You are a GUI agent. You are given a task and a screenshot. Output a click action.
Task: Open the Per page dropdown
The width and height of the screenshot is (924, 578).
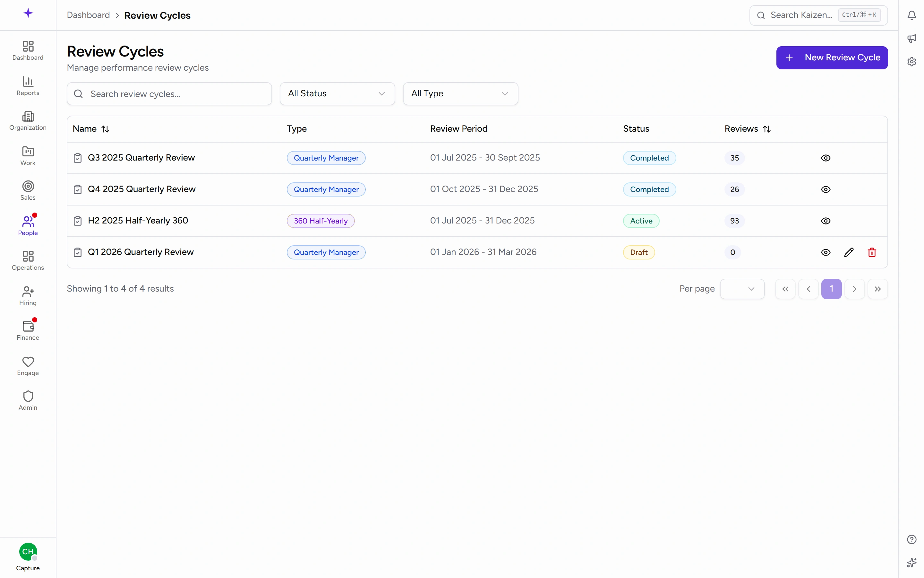[x=742, y=289]
